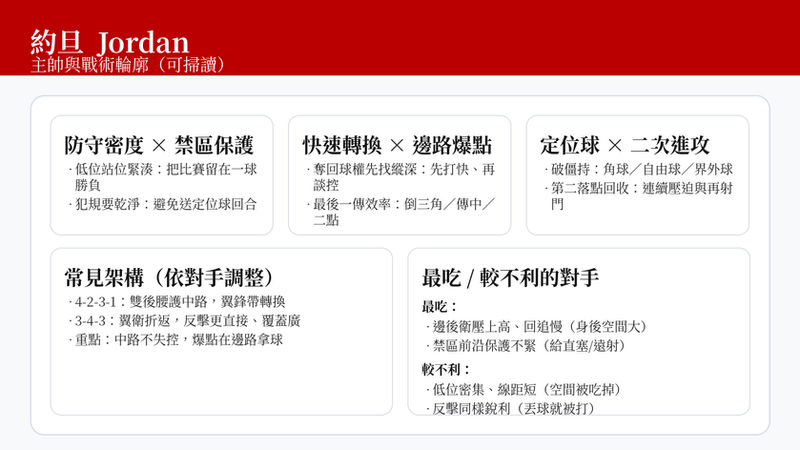This screenshot has height=450, width=800.
Task: Click the bold label 較不利：
Action: pos(445,369)
